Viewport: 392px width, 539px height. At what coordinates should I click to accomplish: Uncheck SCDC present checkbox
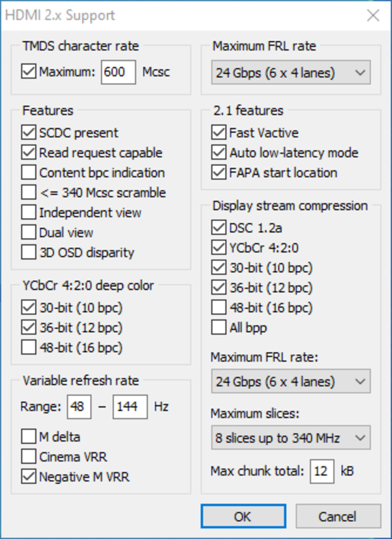coord(28,133)
